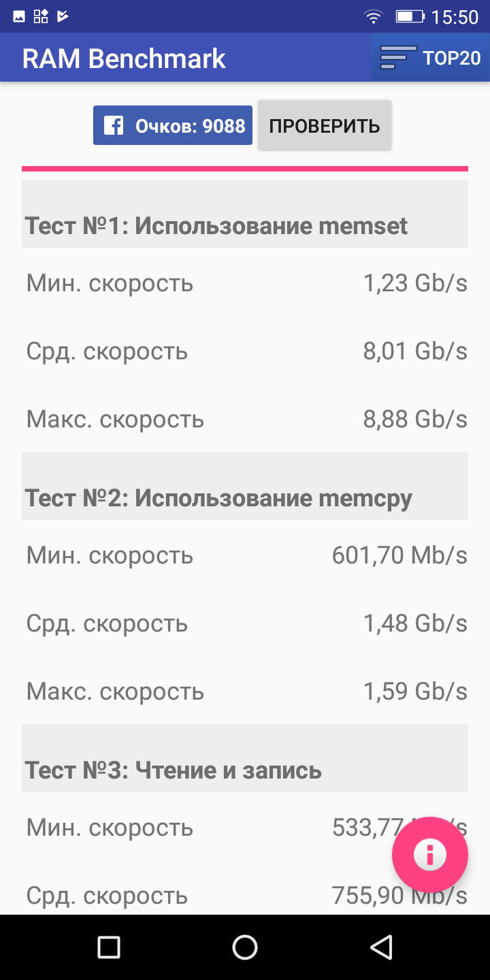490x980 pixels.
Task: Select the Тест №1 memset header
Action: pyautogui.click(x=245, y=214)
